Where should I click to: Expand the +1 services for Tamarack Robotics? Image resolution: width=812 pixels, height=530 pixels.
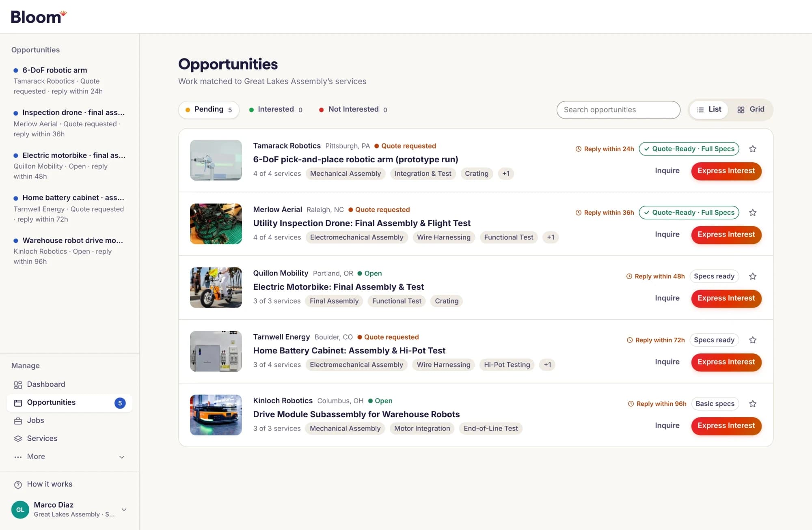point(506,174)
